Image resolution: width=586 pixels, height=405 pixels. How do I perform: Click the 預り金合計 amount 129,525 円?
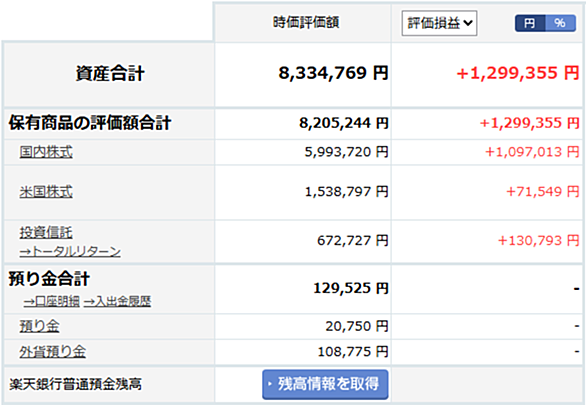point(351,288)
